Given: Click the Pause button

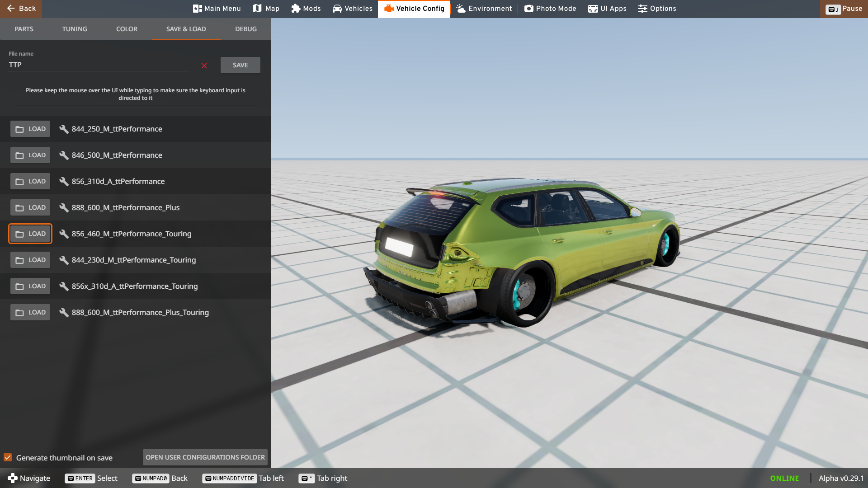Looking at the screenshot, I should pos(844,9).
